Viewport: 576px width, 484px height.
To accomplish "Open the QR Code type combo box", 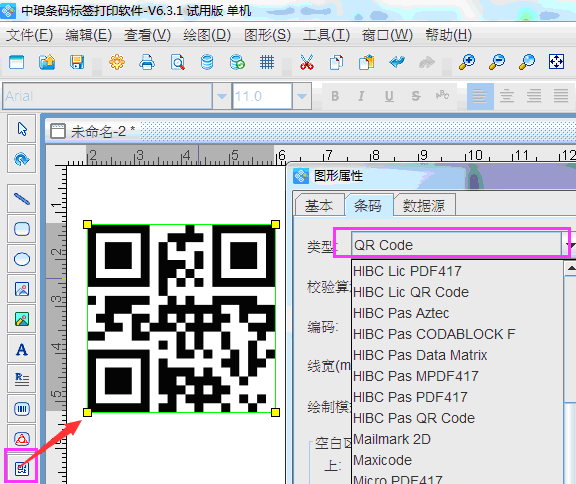I will pyautogui.click(x=456, y=245).
